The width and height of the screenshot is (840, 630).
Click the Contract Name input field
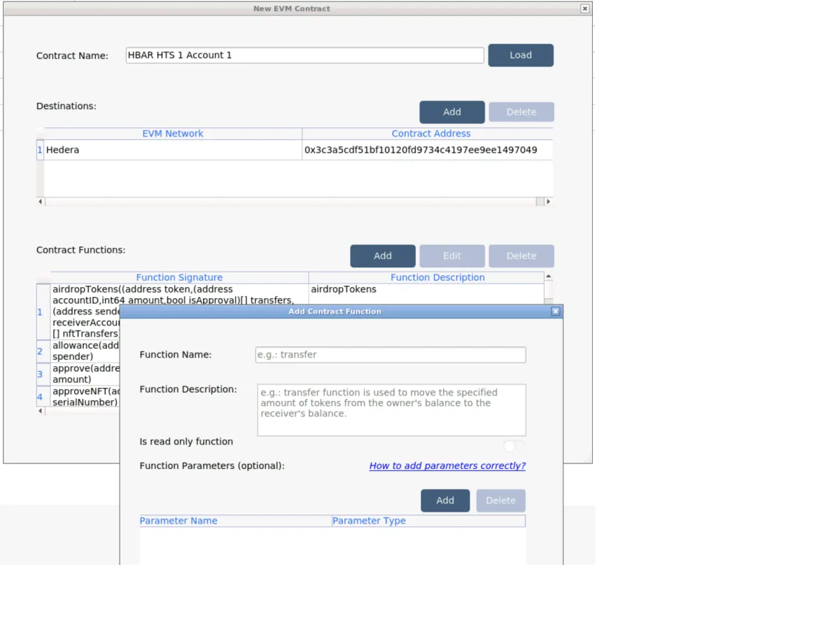pos(305,55)
